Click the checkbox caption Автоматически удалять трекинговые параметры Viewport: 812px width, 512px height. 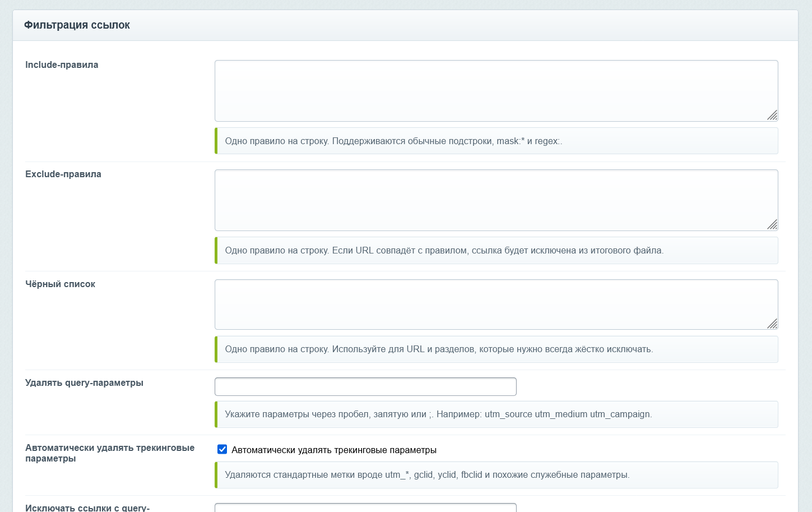[334, 450]
